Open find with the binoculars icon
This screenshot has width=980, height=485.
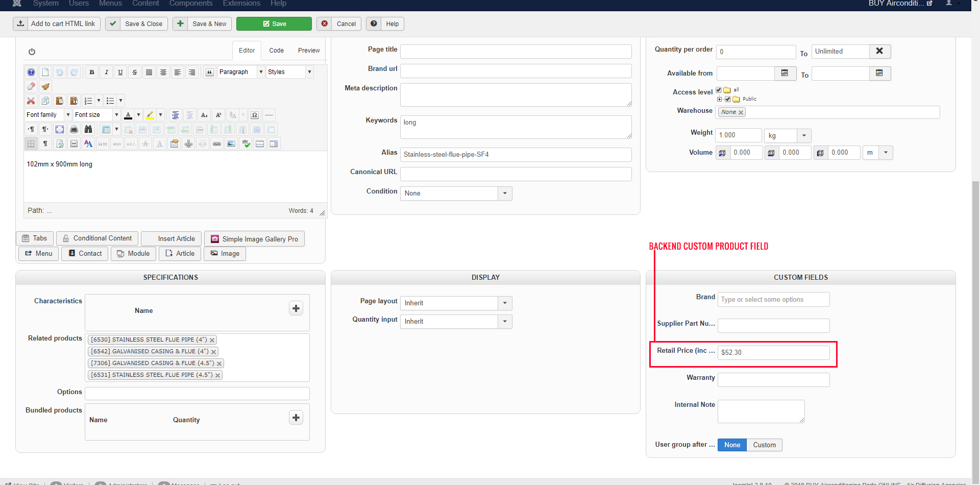point(88,130)
